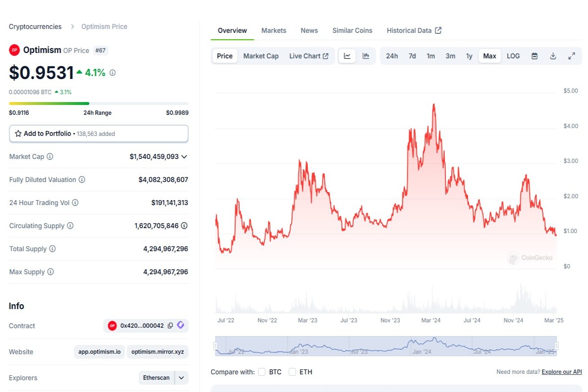Switch to Similar Coins tab
The width and height of the screenshot is (588, 392).
point(352,30)
